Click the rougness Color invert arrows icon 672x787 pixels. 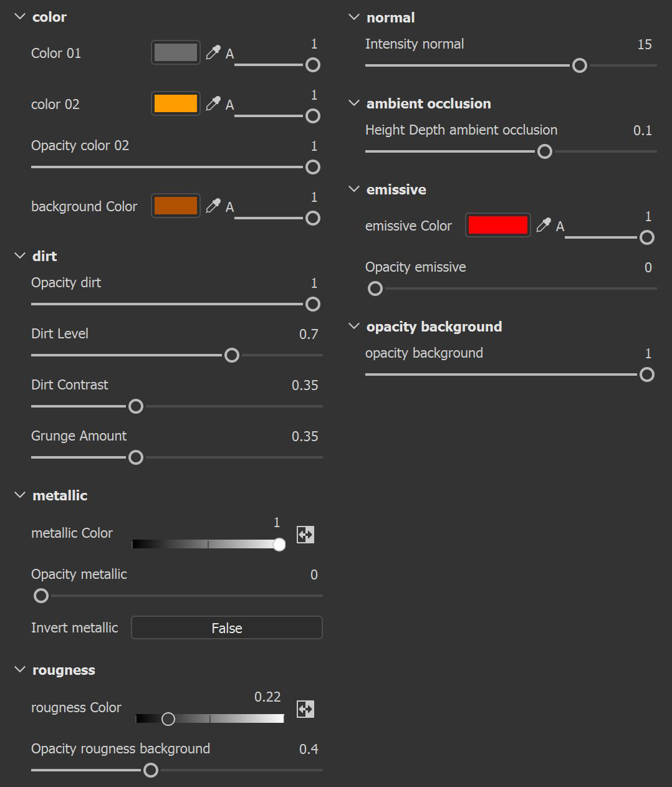pyautogui.click(x=305, y=709)
